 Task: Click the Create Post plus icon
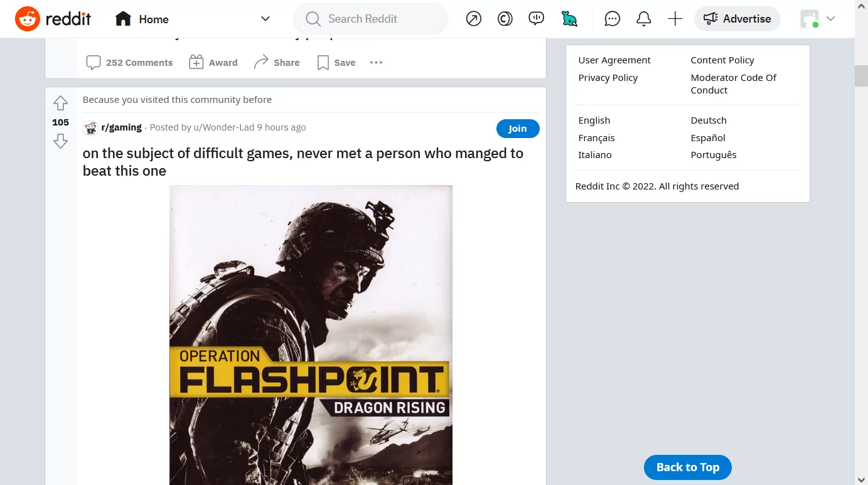point(675,19)
